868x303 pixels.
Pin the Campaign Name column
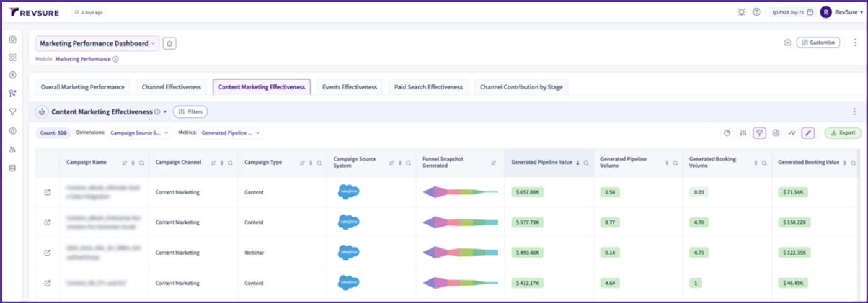[124, 163]
